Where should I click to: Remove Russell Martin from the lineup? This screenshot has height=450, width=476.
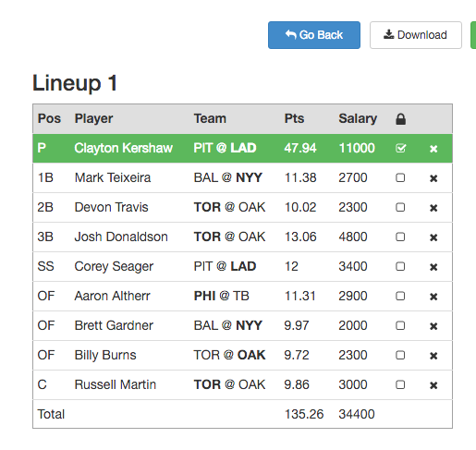click(433, 385)
